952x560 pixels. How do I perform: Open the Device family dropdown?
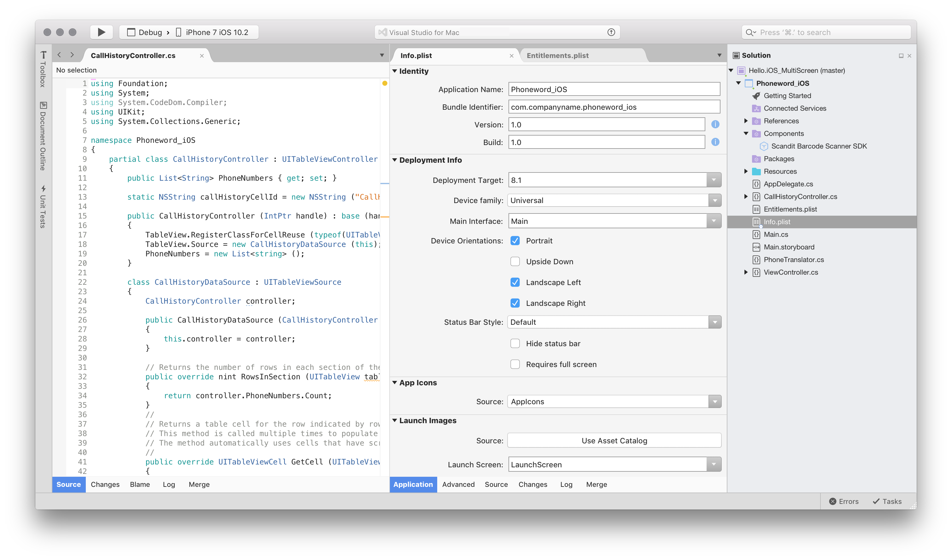[x=715, y=201]
